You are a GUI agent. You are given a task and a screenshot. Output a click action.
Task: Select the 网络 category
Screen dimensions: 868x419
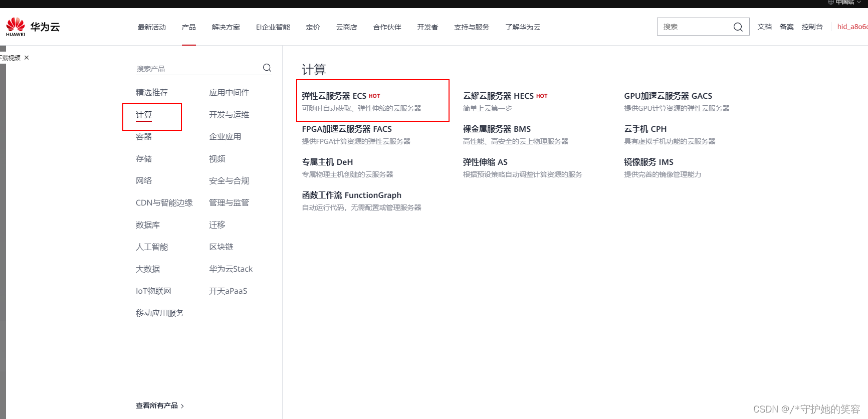pyautogui.click(x=144, y=180)
